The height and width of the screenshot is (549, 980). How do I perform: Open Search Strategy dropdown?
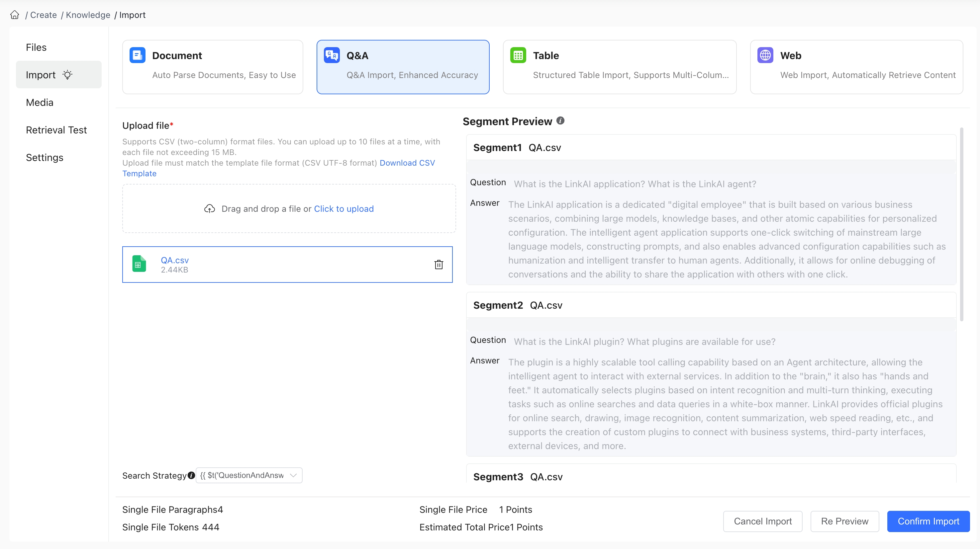pyautogui.click(x=249, y=475)
